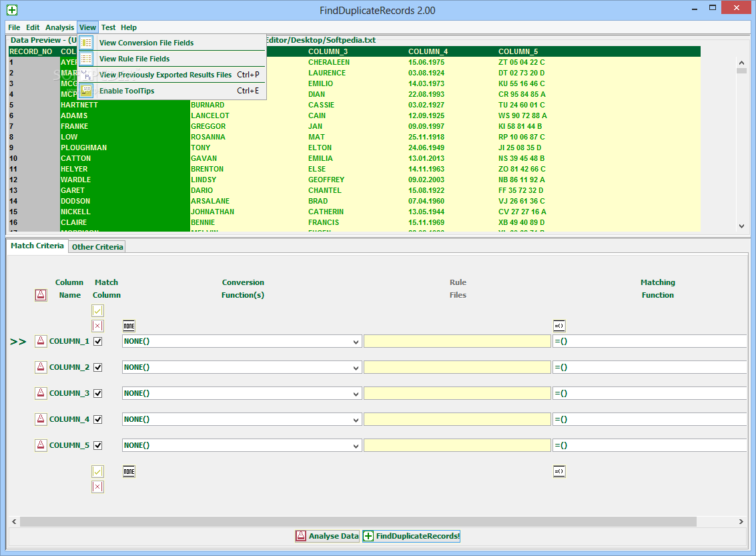756x556 pixels.
Task: Click the upper check-all match columns icon
Action: click(98, 311)
